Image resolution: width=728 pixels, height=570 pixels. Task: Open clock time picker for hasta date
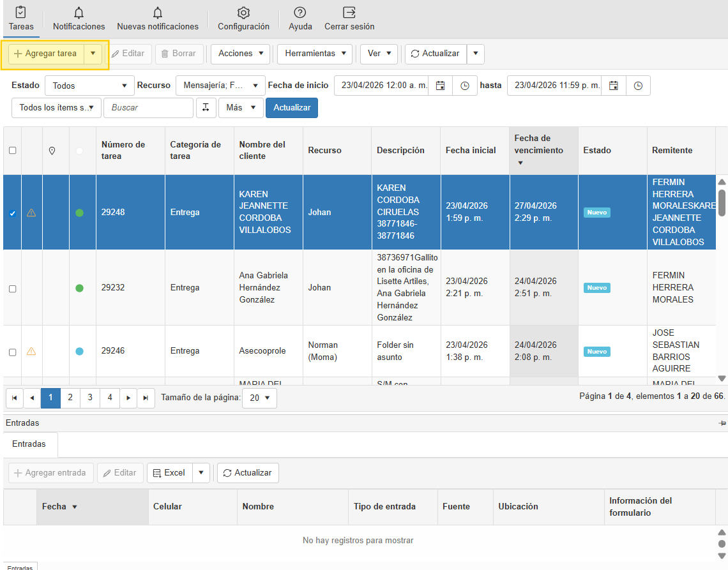[x=638, y=86]
